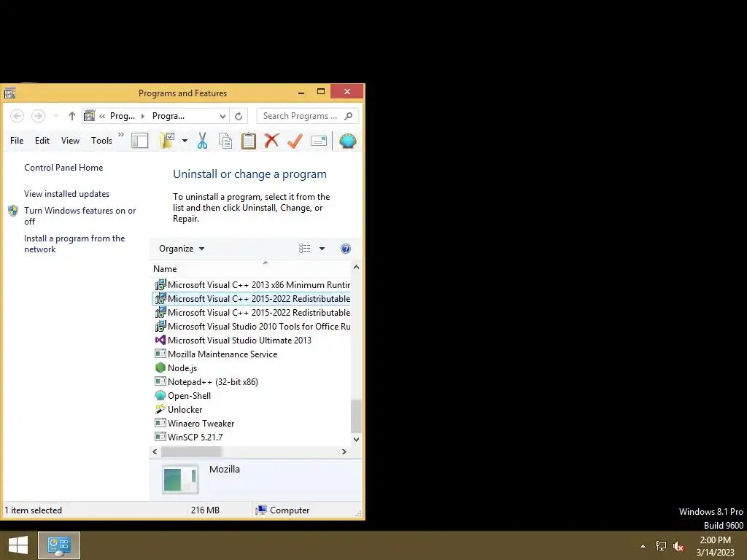747x560 pixels.
Task: Click the horizontal scroll left arrow
Action: click(x=155, y=451)
